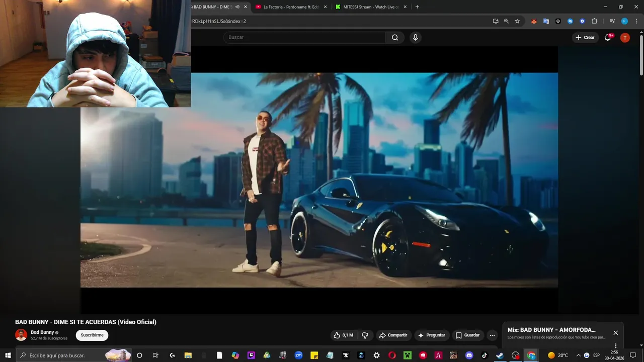Close the Mix: BAD BUNNY panel
644x362 pixels.
click(616, 333)
